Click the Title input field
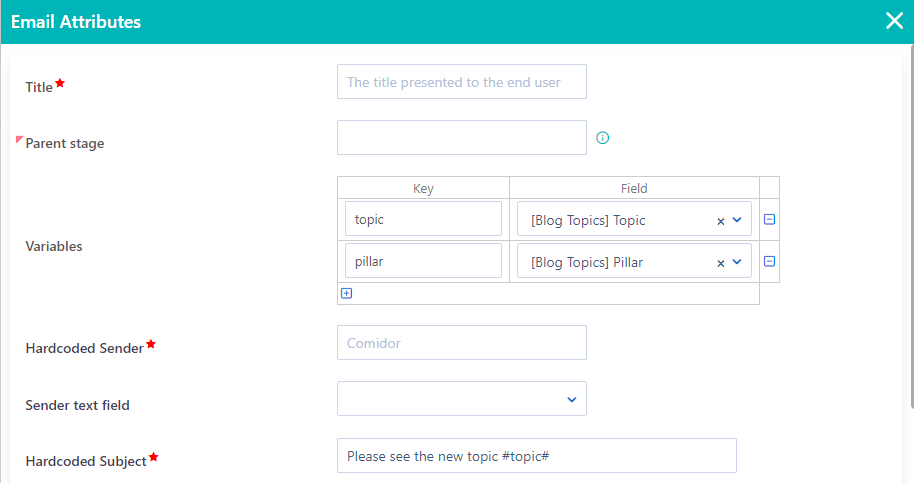Screen dimensions: 914x483 pyautogui.click(x=462, y=82)
